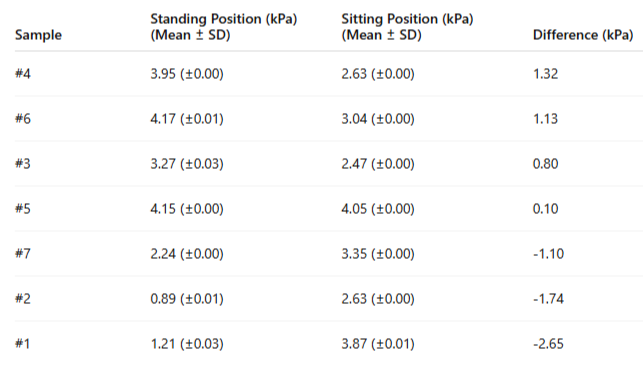
Task: Click the sitting value 3.35 (±0.00)
Action: click(378, 253)
